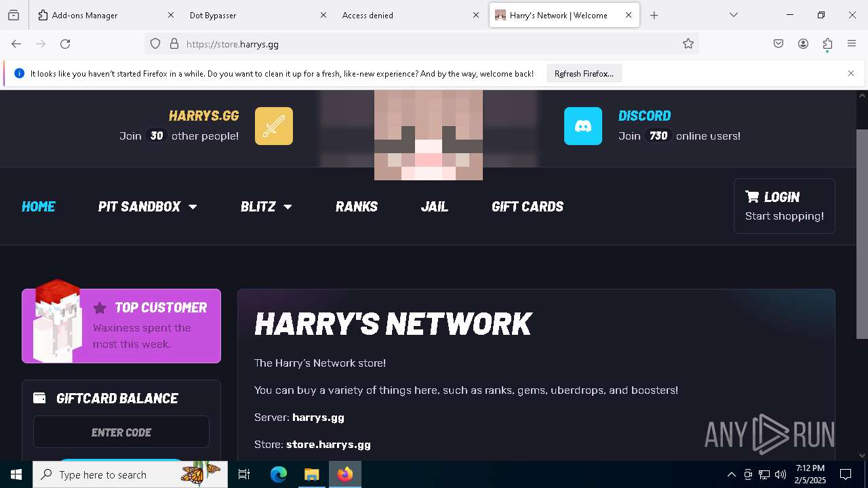This screenshot has height=488, width=868.
Task: Reload the page with refresh icon
Action: tap(65, 44)
